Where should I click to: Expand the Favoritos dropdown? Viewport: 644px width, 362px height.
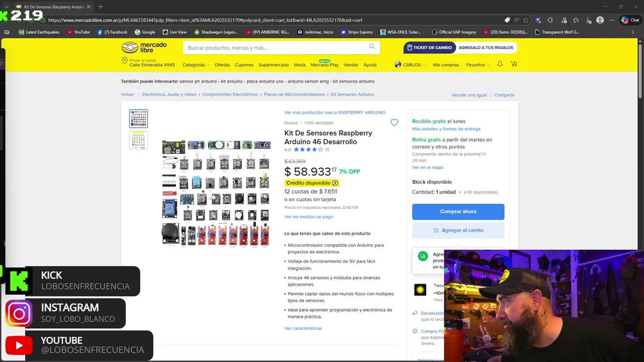pyautogui.click(x=478, y=65)
